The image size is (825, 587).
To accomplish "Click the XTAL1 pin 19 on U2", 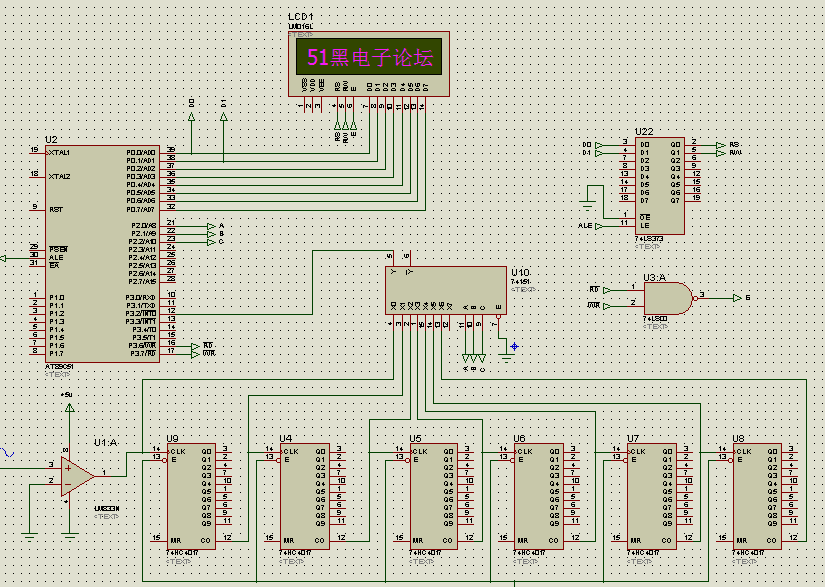I will [x=37, y=153].
